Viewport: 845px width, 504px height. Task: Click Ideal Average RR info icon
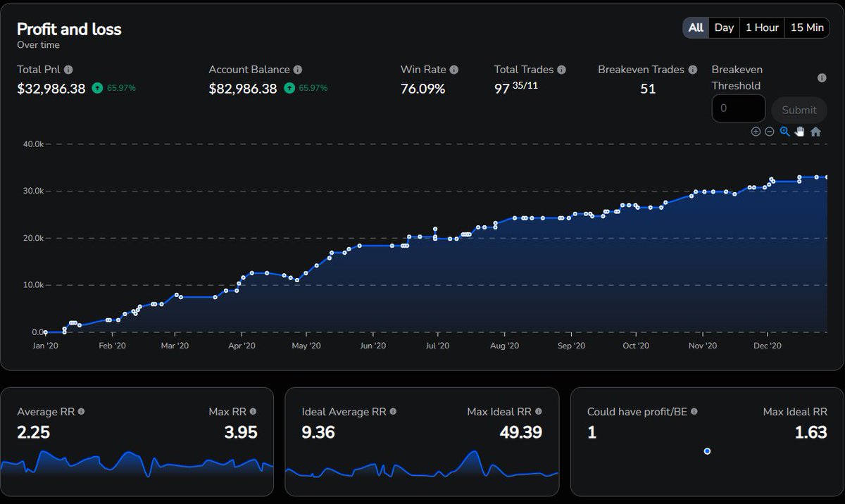[x=393, y=411]
